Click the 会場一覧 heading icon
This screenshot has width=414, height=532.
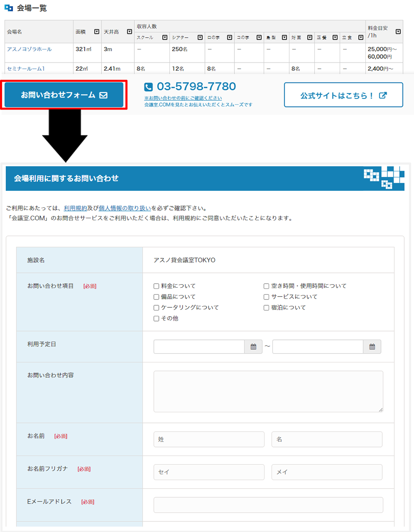(8, 8)
